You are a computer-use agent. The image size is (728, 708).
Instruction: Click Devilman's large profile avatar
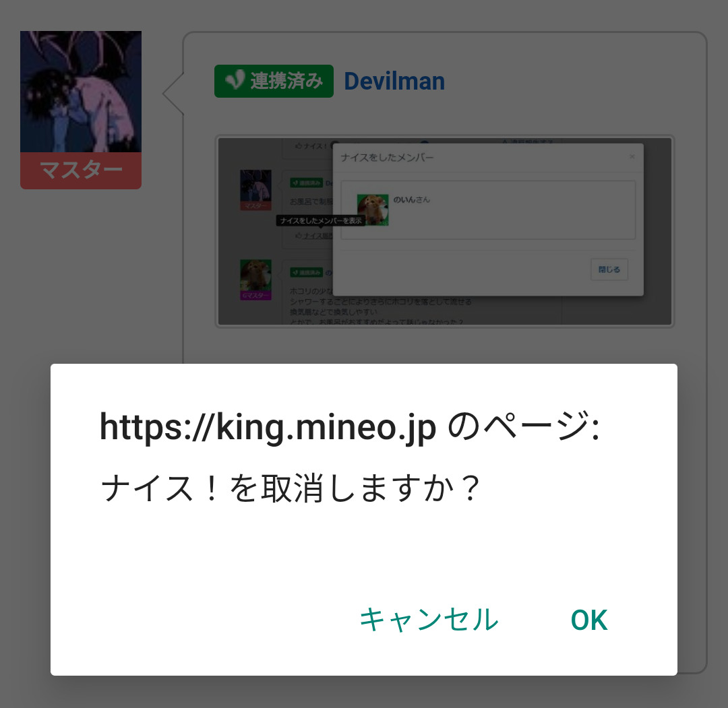[81, 92]
